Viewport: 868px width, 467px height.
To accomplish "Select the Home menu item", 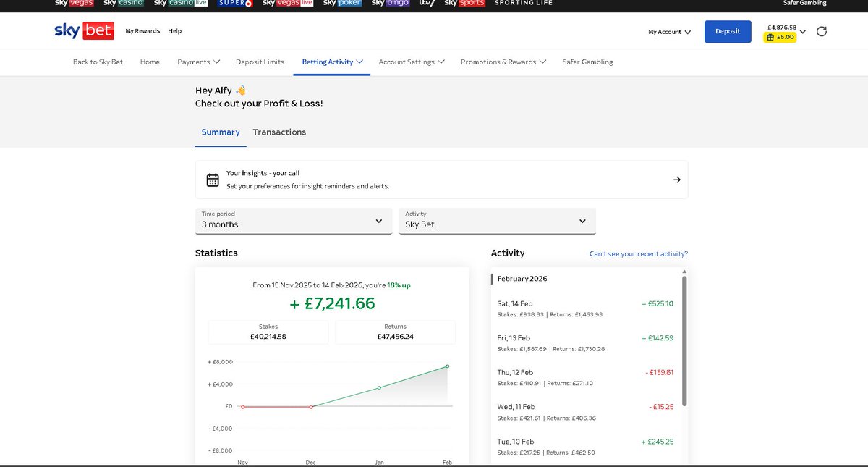I will (x=150, y=62).
